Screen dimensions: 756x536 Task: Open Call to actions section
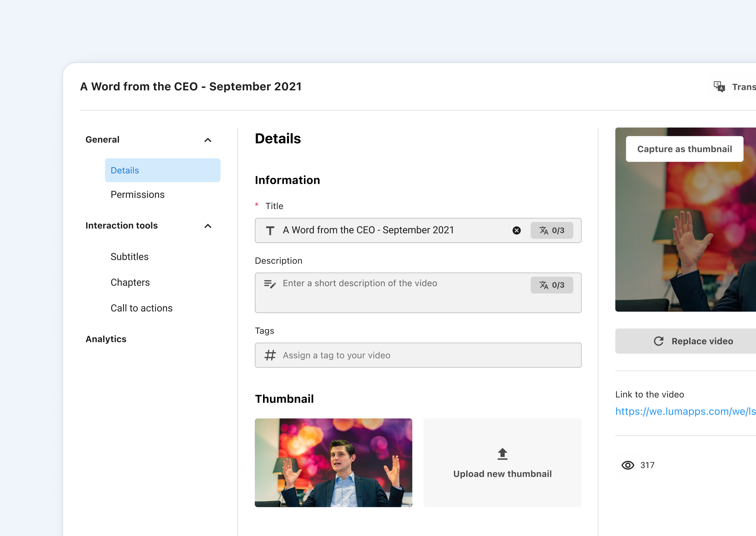[141, 308]
